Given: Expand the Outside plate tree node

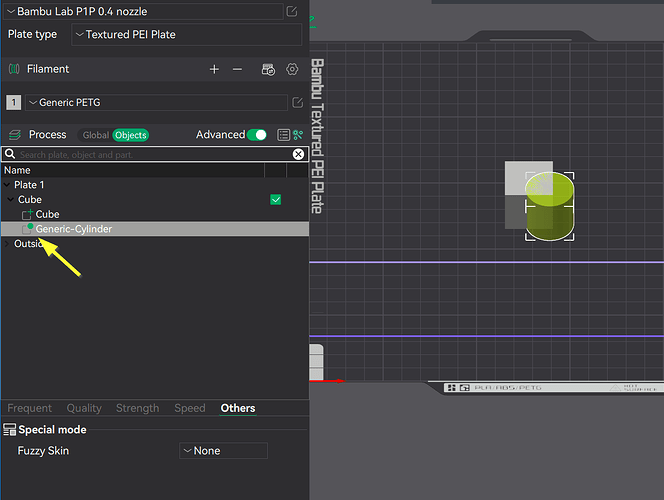Looking at the screenshot, I should click(x=7, y=243).
